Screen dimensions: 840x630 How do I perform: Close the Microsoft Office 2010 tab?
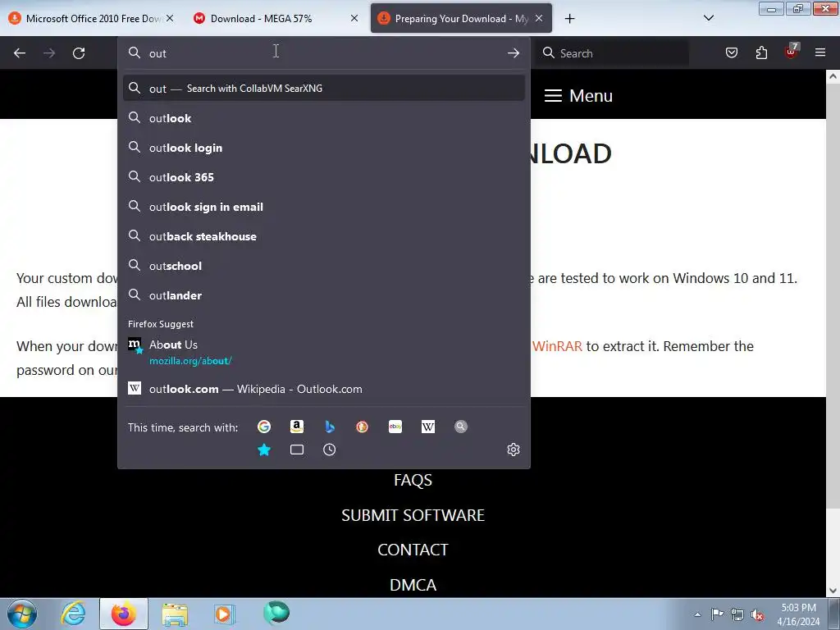(x=170, y=18)
